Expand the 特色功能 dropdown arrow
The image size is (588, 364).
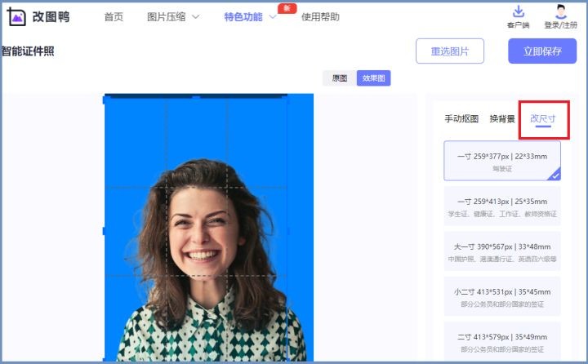point(273,17)
